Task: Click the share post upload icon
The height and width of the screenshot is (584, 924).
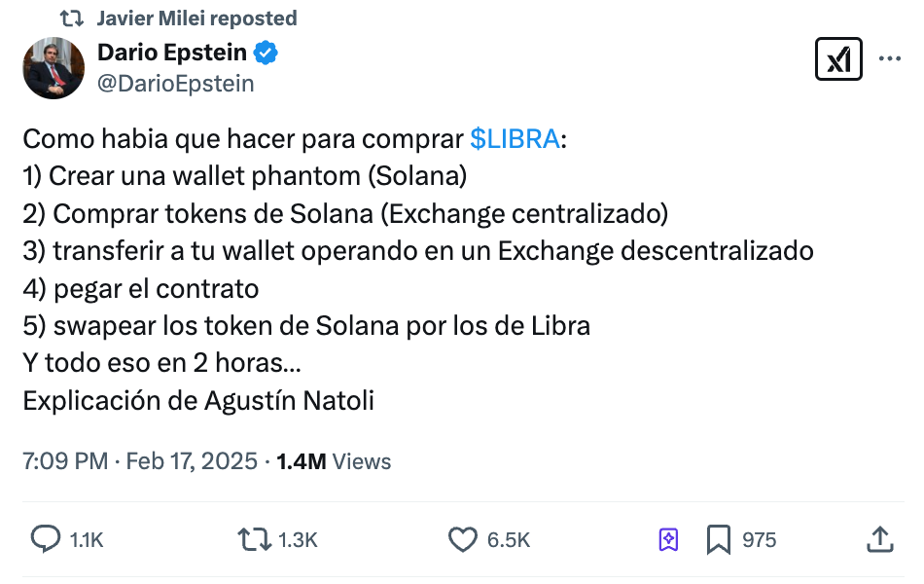Action: pyautogui.click(x=879, y=537)
